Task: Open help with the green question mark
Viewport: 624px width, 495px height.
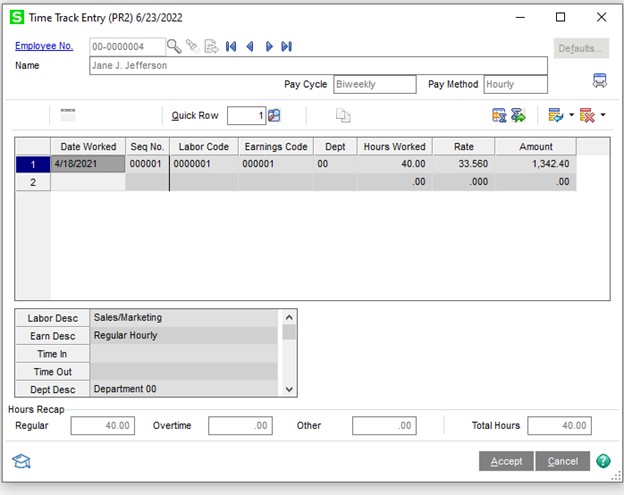Action: (603, 461)
